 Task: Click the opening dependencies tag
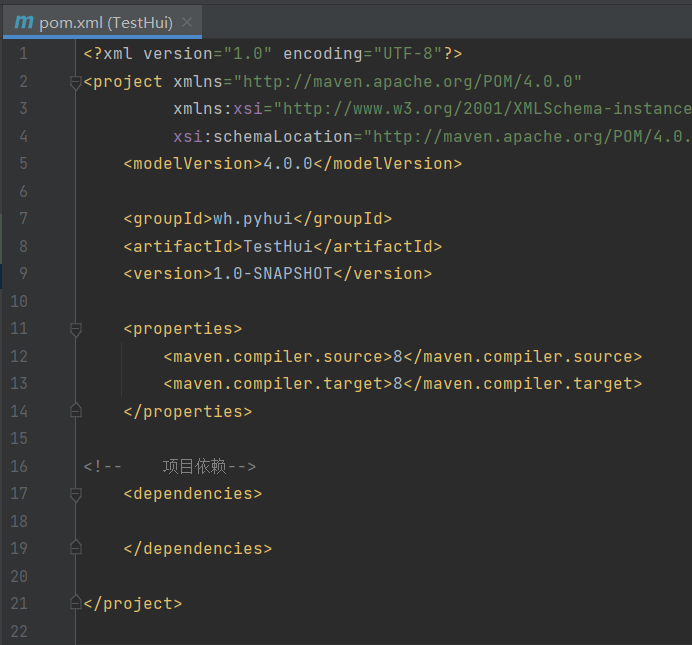[193, 494]
